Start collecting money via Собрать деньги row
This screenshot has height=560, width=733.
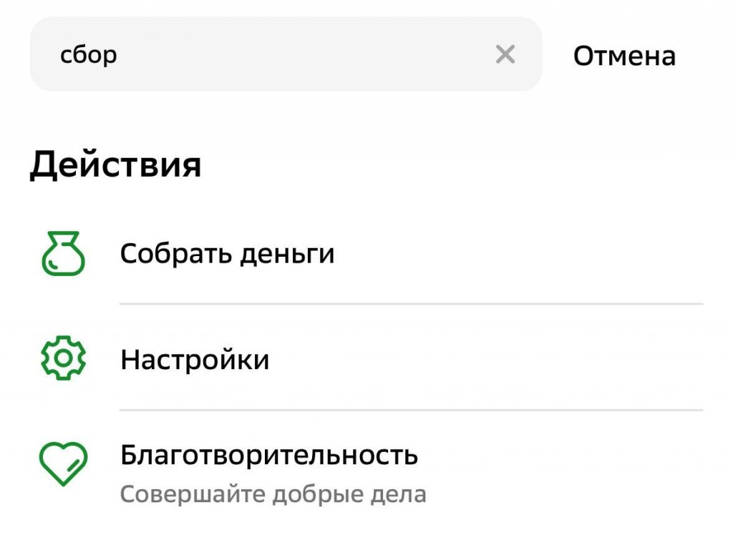click(x=229, y=252)
